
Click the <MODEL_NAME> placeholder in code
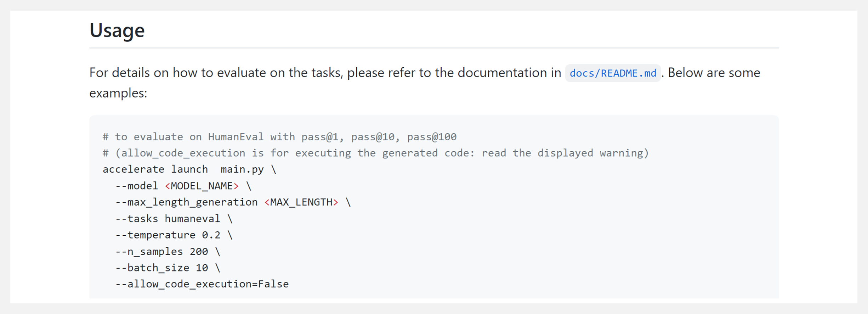tap(202, 186)
